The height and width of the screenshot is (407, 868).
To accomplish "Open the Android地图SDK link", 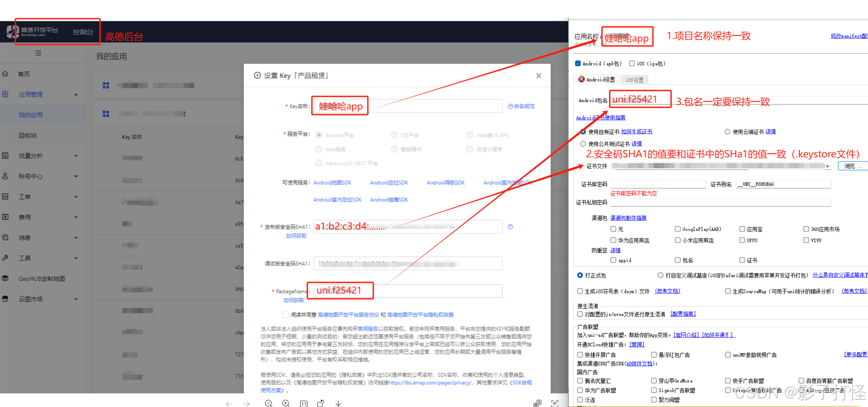I will pos(332,183).
